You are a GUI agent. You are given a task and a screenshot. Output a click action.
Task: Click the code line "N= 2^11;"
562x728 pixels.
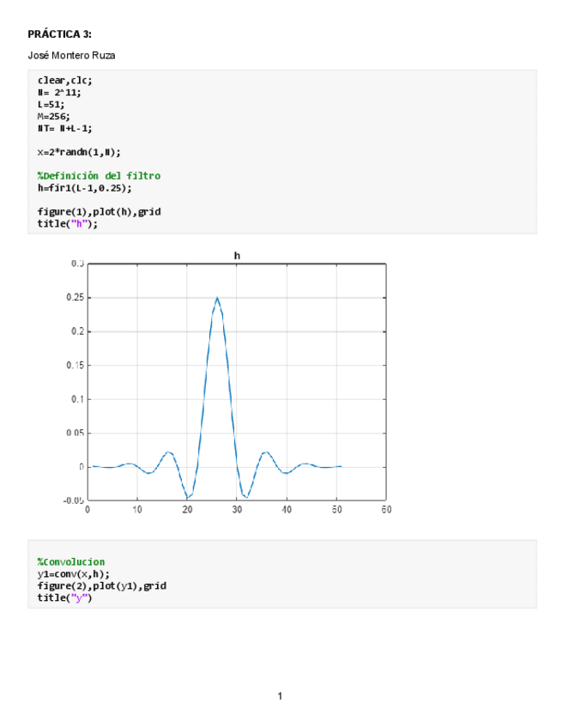click(x=59, y=93)
